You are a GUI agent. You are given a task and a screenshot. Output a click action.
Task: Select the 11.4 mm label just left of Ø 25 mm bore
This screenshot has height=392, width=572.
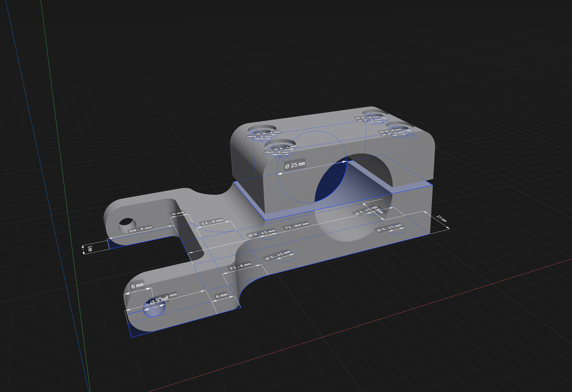click(x=212, y=222)
